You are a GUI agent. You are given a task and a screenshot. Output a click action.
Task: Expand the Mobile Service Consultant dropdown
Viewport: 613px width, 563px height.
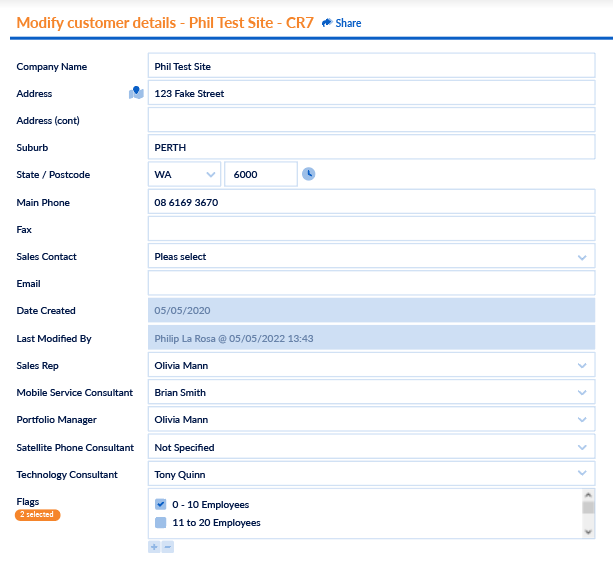click(x=371, y=392)
